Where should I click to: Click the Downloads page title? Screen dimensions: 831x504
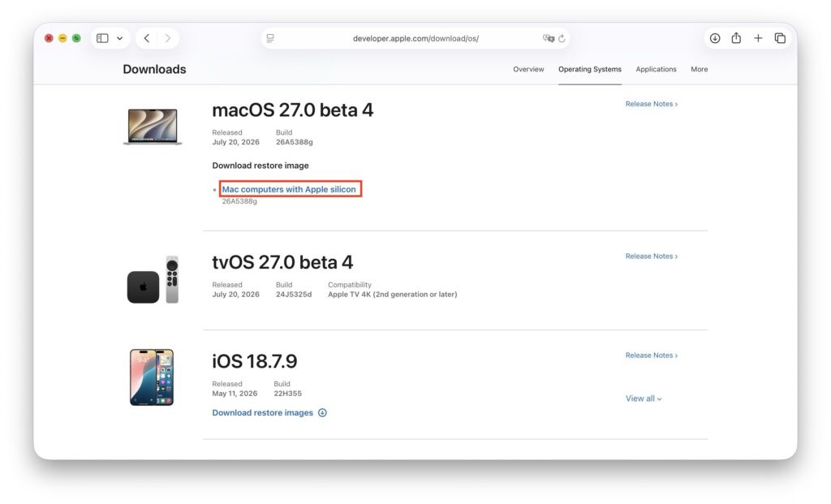(x=154, y=70)
